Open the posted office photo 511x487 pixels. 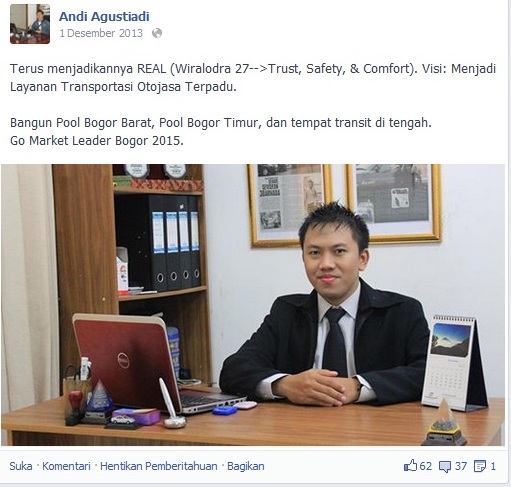click(253, 305)
